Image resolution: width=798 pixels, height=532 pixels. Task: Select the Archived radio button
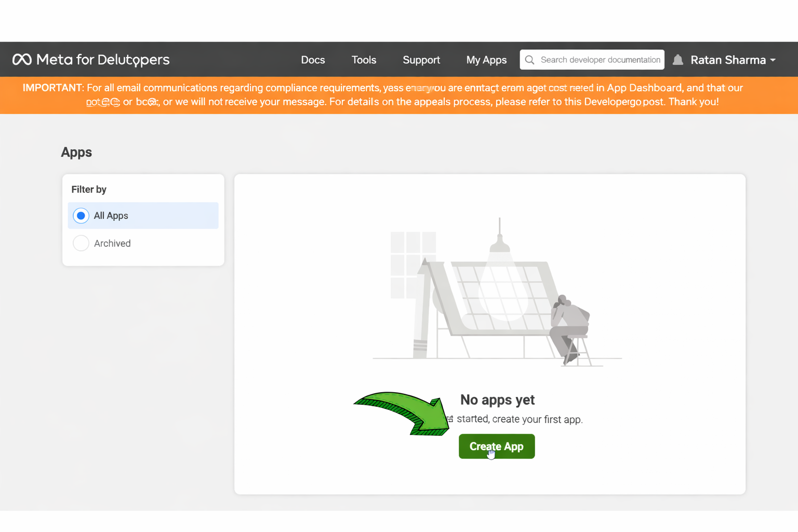[x=81, y=243]
